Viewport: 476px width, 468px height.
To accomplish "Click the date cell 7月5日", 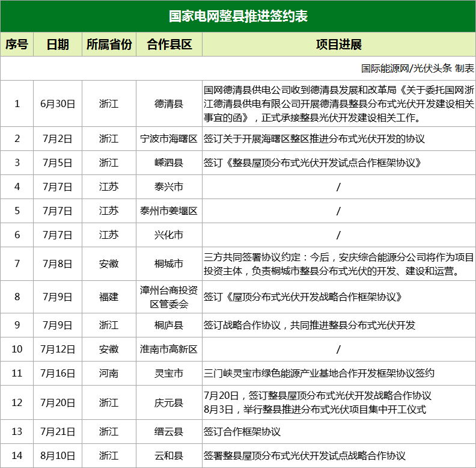I will [57, 162].
